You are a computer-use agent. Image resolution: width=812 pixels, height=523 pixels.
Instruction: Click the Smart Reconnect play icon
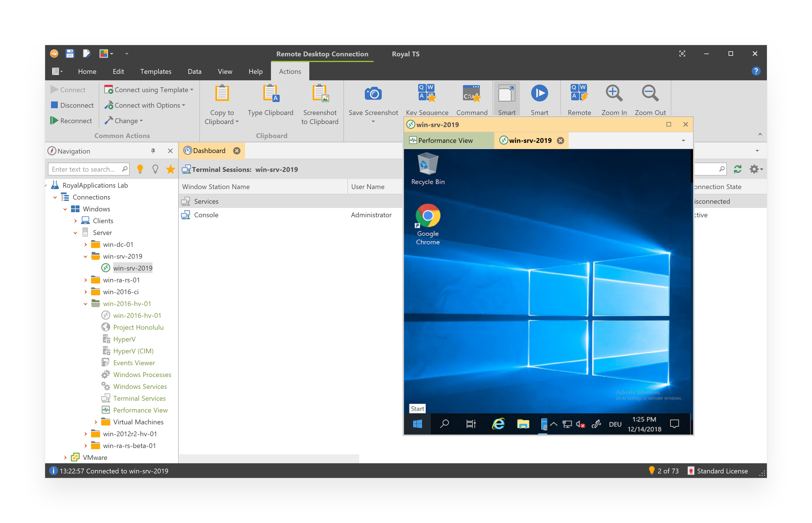tap(539, 93)
